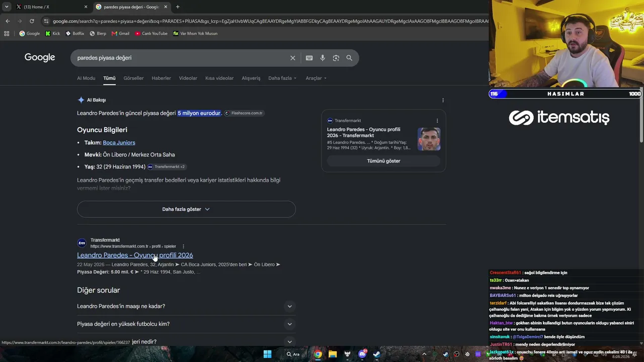Screen dimensions: 644x362
Task: Go back to the previous page
Action: click(x=8, y=21)
